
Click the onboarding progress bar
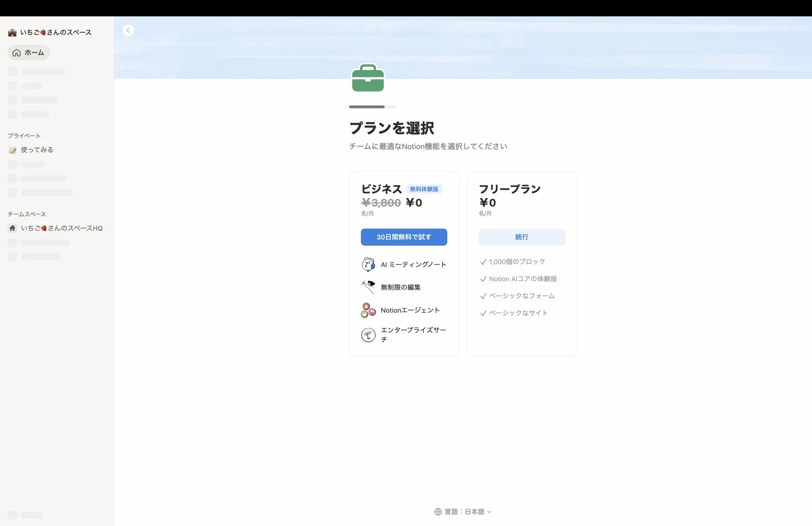372,107
